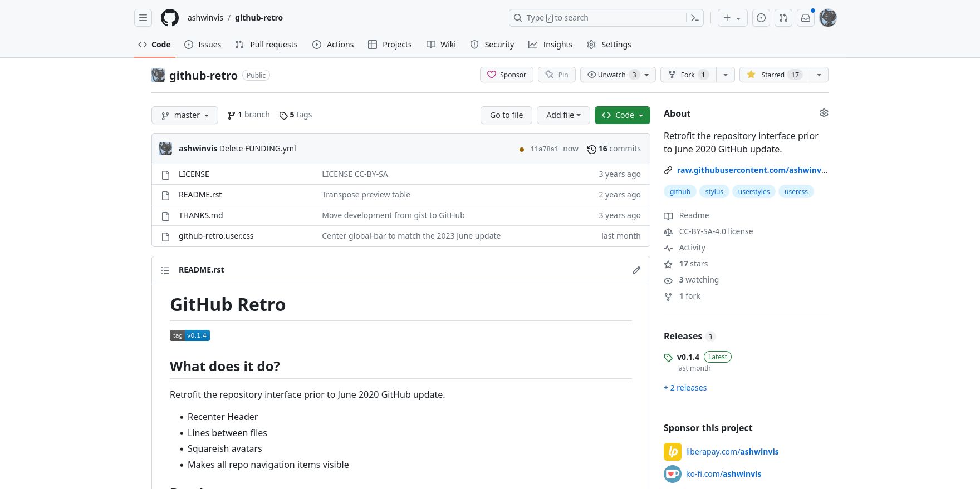Click the v0.1.4 release tag icon
The height and width of the screenshot is (489, 980).
click(668, 358)
